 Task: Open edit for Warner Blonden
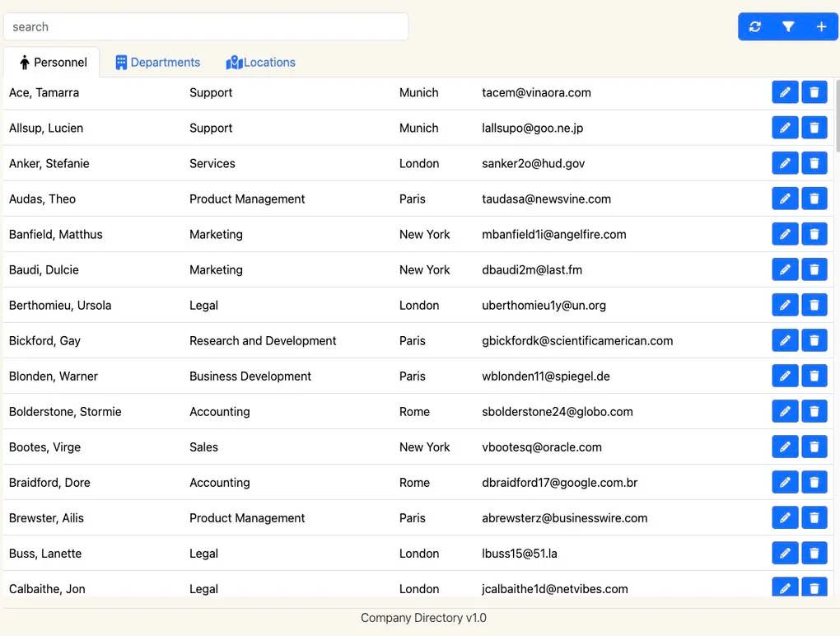click(x=785, y=376)
